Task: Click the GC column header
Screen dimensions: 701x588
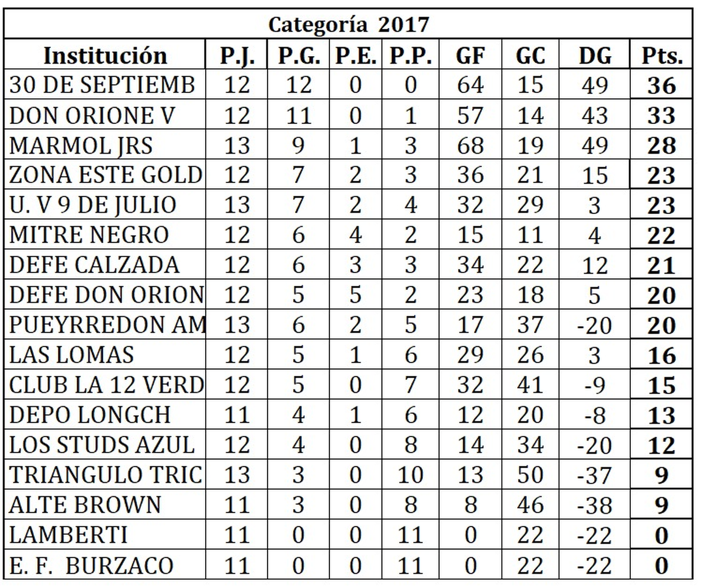Action: click(x=530, y=56)
